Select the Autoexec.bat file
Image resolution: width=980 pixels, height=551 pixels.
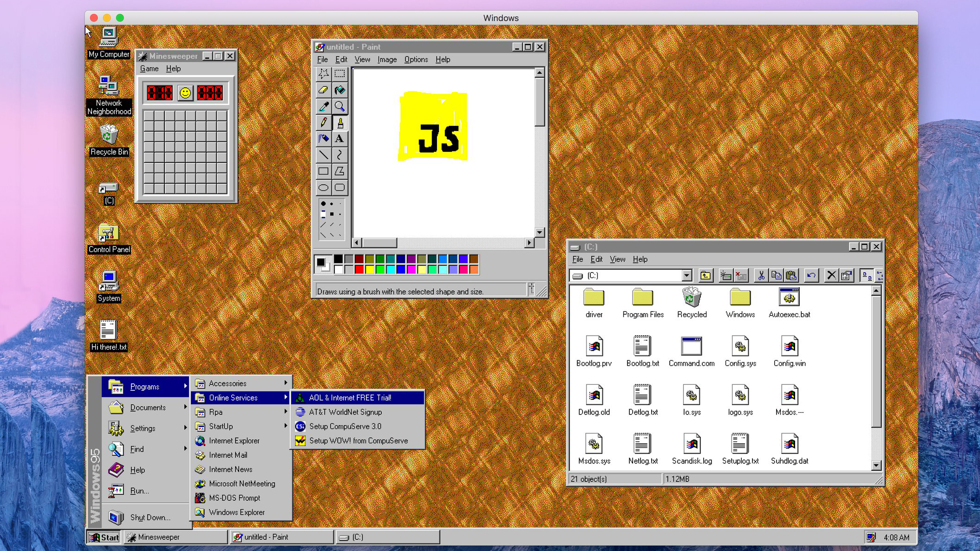point(789,303)
